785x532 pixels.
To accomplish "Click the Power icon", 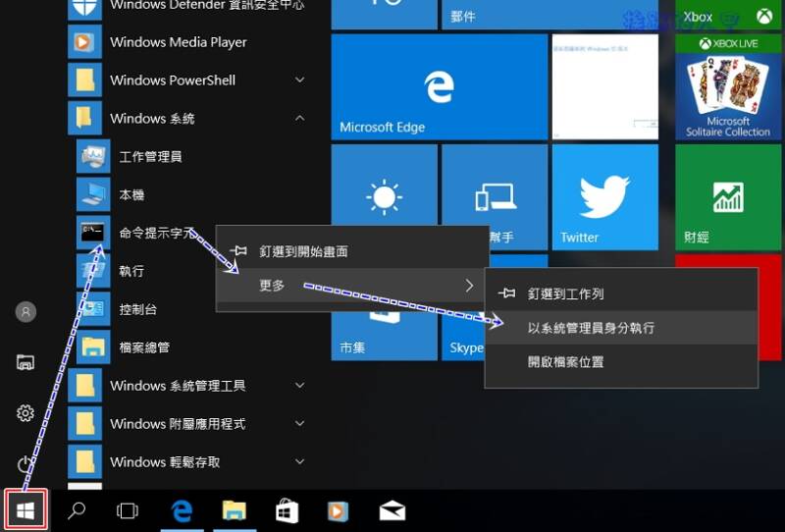I will click(26, 464).
